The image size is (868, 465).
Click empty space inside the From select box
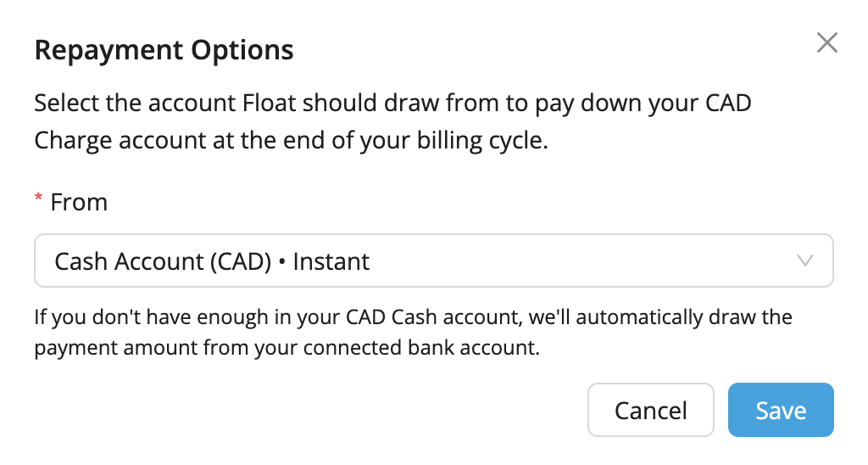point(581,261)
